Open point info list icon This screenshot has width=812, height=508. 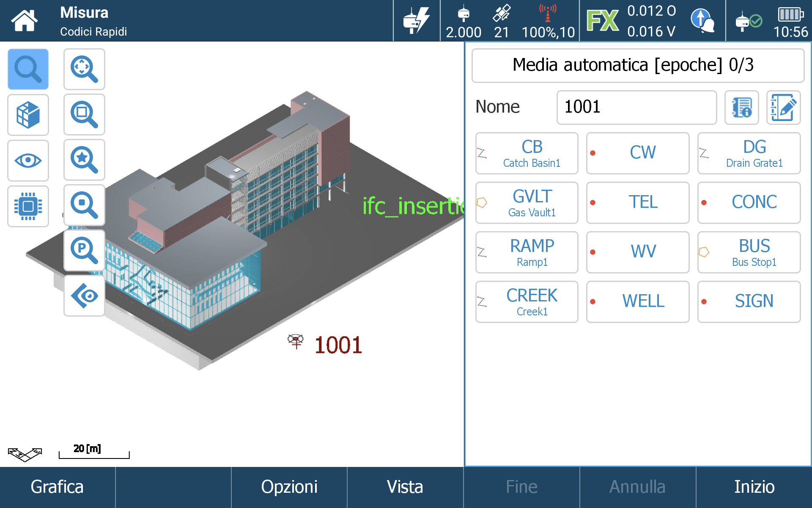(742, 108)
